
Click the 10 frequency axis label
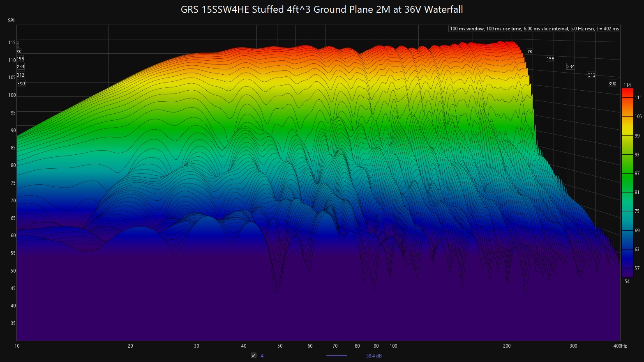17,346
